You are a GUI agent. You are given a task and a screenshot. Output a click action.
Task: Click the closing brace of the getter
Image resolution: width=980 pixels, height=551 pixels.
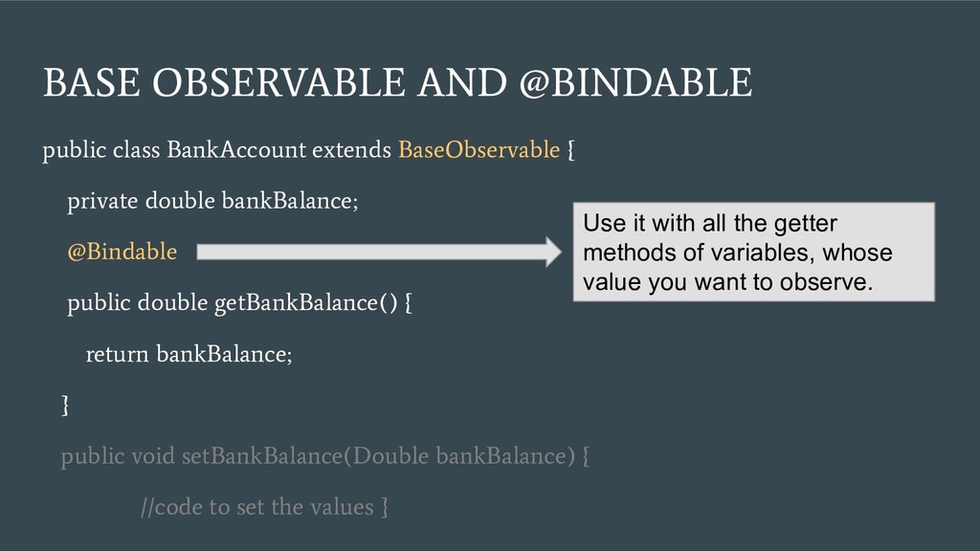(65, 405)
